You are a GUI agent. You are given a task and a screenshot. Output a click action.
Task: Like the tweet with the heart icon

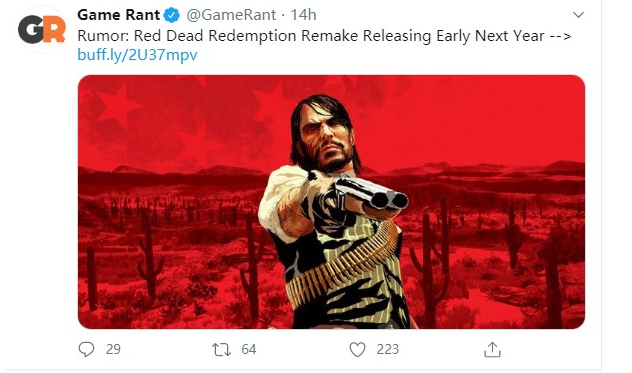click(x=357, y=349)
